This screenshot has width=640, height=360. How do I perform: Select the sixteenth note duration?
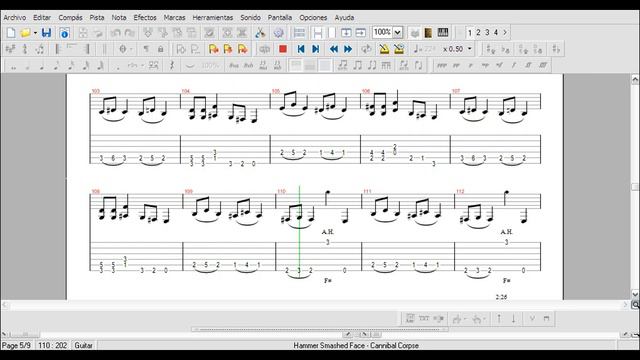point(71,65)
